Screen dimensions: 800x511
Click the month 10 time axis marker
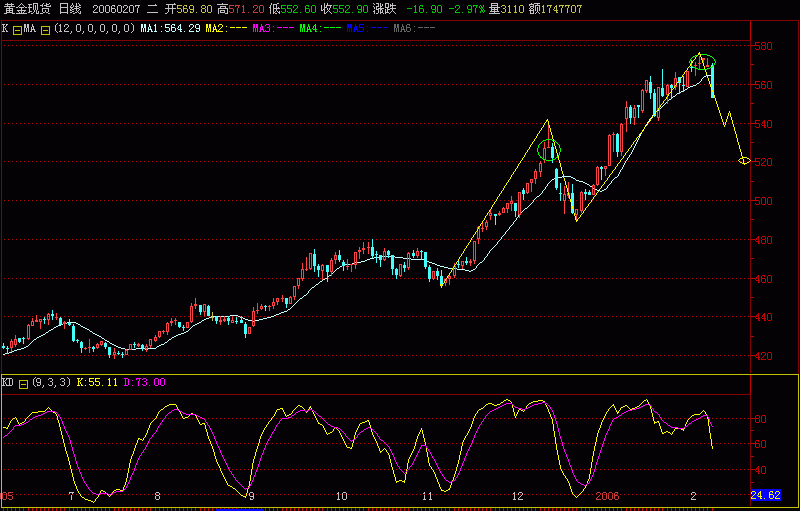[341, 496]
